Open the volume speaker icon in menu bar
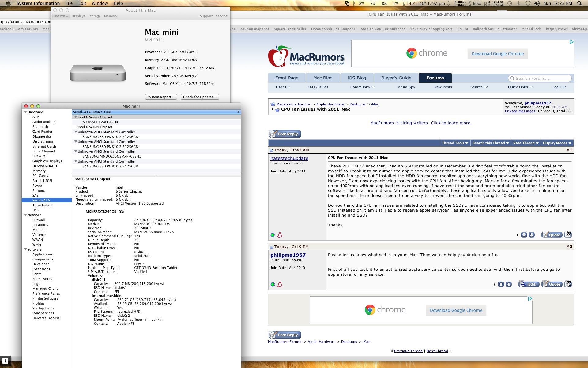 tap(537, 3)
